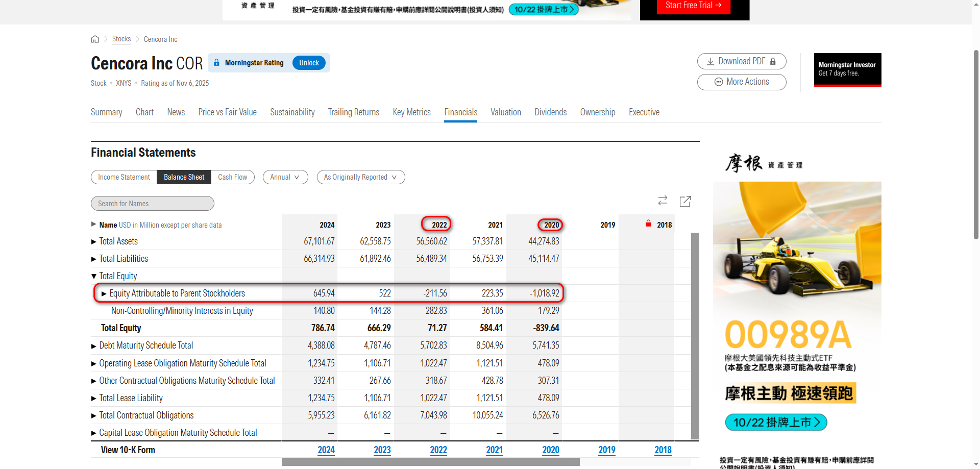Go to the Dividends tab
980x469 pixels.
pyautogui.click(x=550, y=112)
